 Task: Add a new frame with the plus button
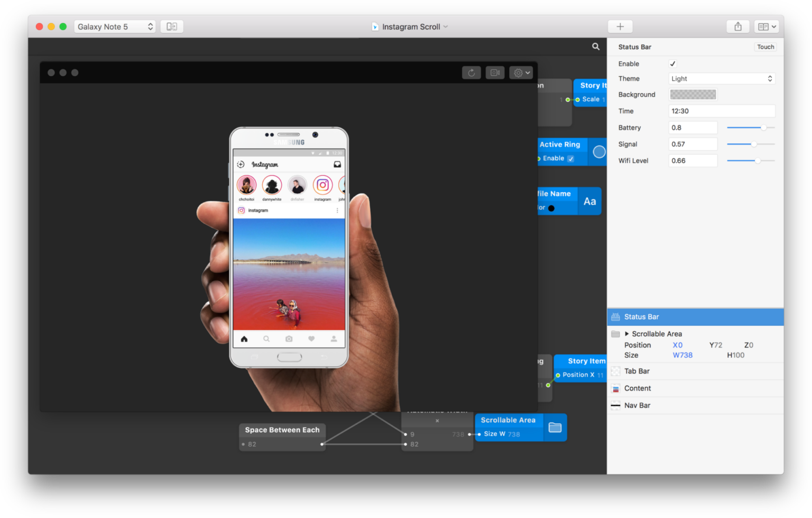click(620, 26)
